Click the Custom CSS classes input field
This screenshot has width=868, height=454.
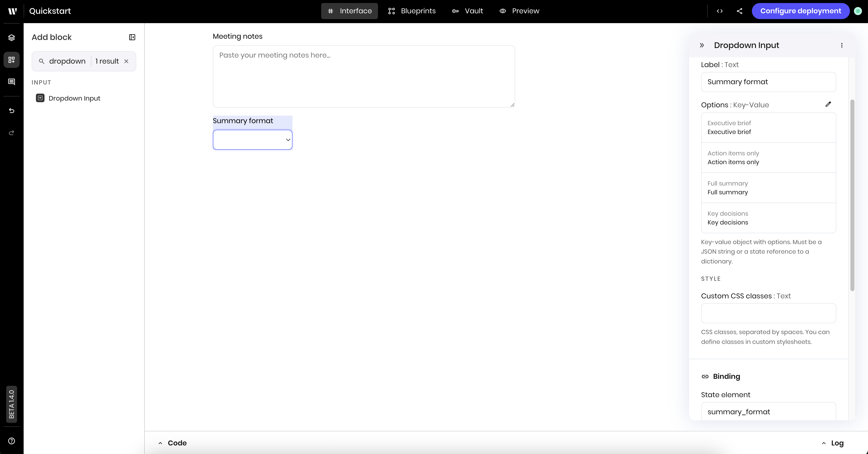768,313
